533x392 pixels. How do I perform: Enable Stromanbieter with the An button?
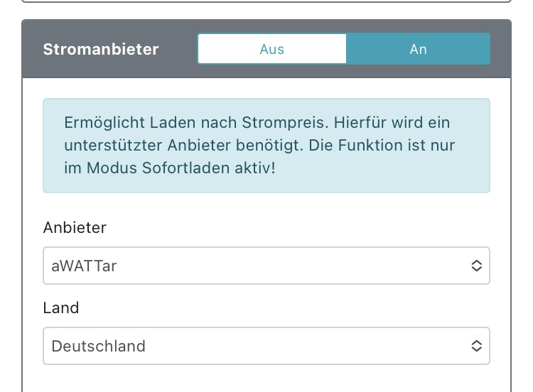418,49
